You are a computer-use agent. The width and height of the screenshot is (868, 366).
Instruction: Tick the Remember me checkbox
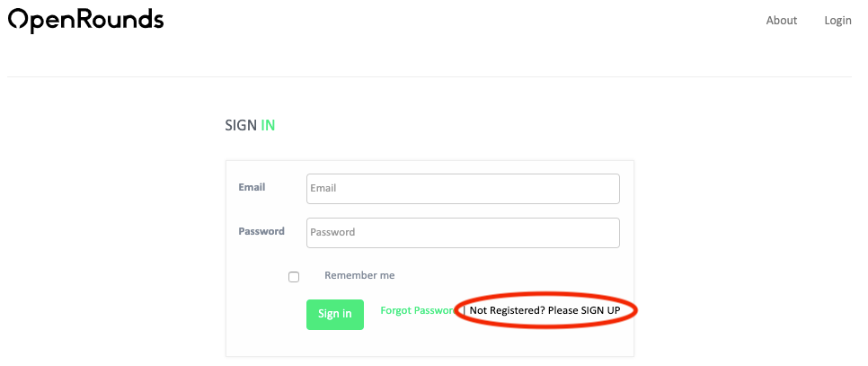[294, 277]
